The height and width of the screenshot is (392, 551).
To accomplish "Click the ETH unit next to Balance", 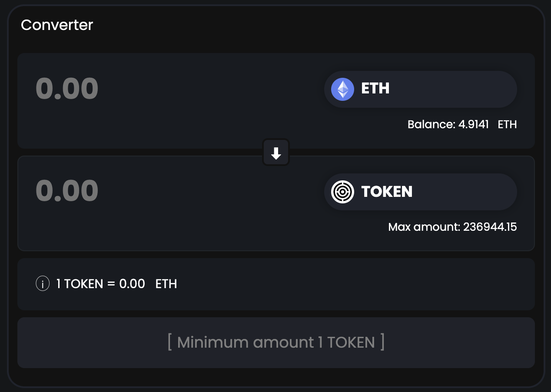I will (507, 125).
